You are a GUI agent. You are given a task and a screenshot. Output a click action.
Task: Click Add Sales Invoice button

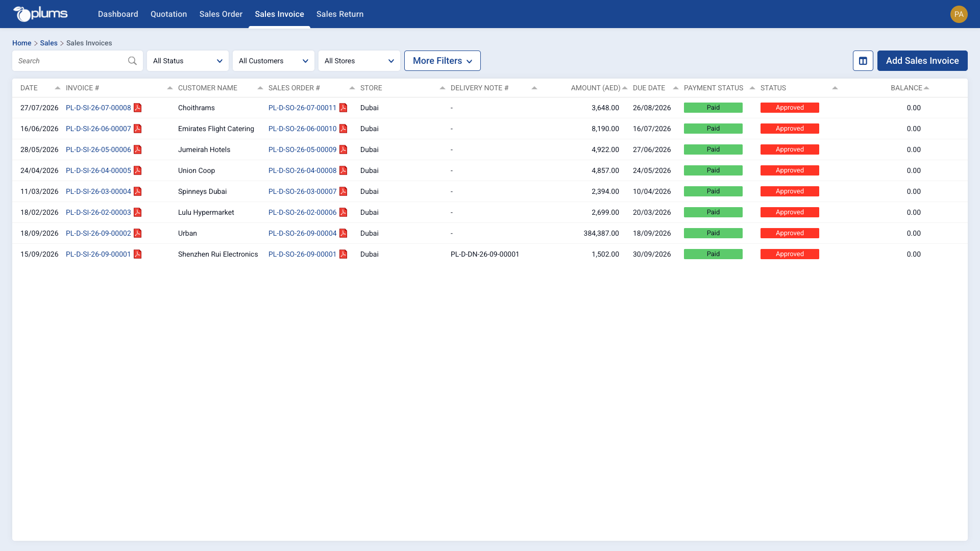point(922,61)
